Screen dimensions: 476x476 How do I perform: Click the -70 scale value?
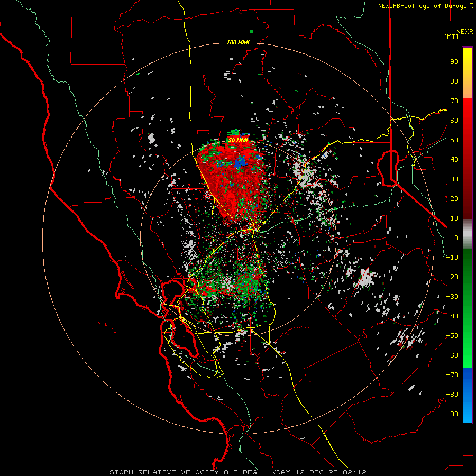click(452, 374)
